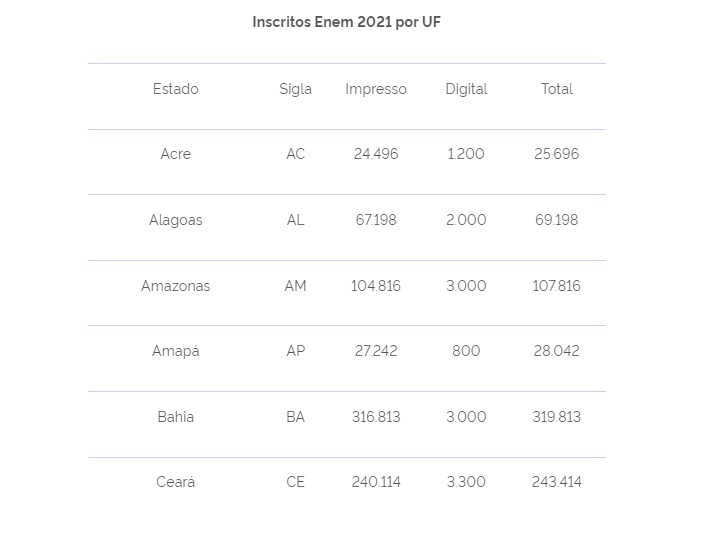Screen dimensions: 720x548
Task: Select the Sigla column header
Action: (x=295, y=89)
